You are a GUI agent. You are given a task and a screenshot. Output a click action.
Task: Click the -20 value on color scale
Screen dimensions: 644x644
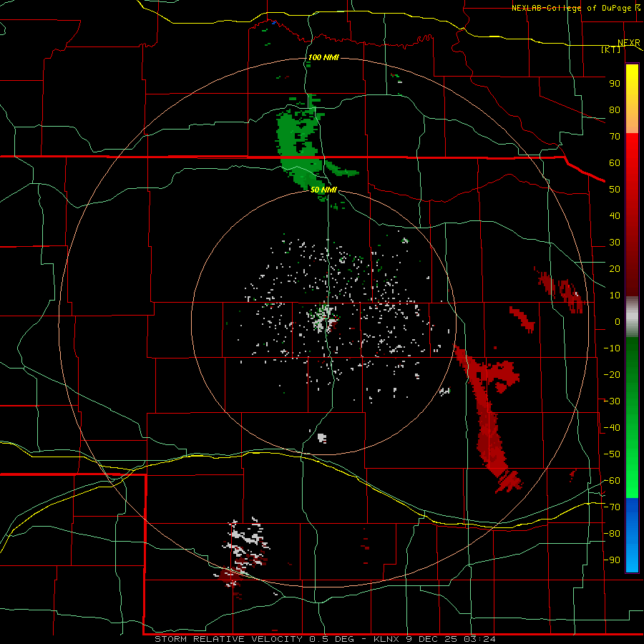[x=612, y=375]
